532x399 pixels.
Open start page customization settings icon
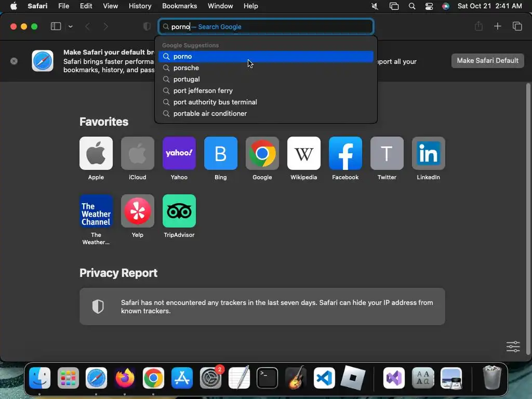(x=513, y=347)
